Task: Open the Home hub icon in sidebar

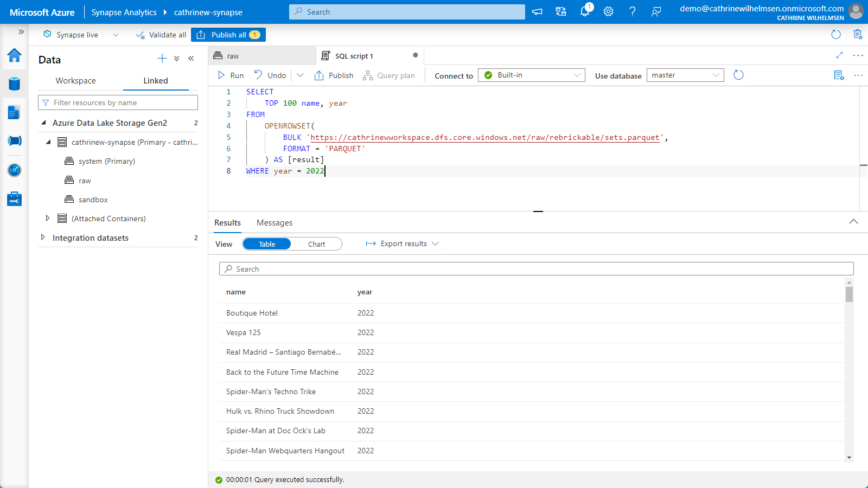Action: click(x=14, y=55)
